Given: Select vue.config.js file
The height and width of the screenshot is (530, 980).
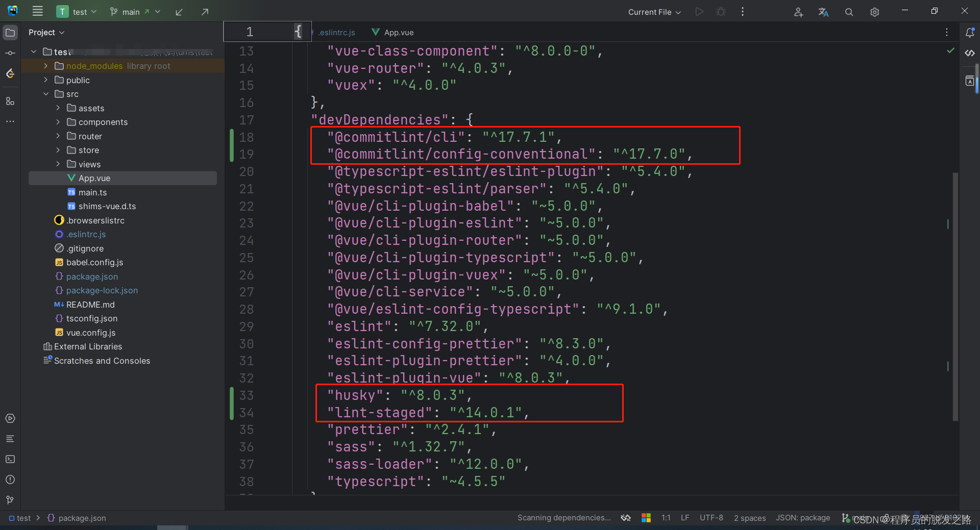Looking at the screenshot, I should point(90,333).
